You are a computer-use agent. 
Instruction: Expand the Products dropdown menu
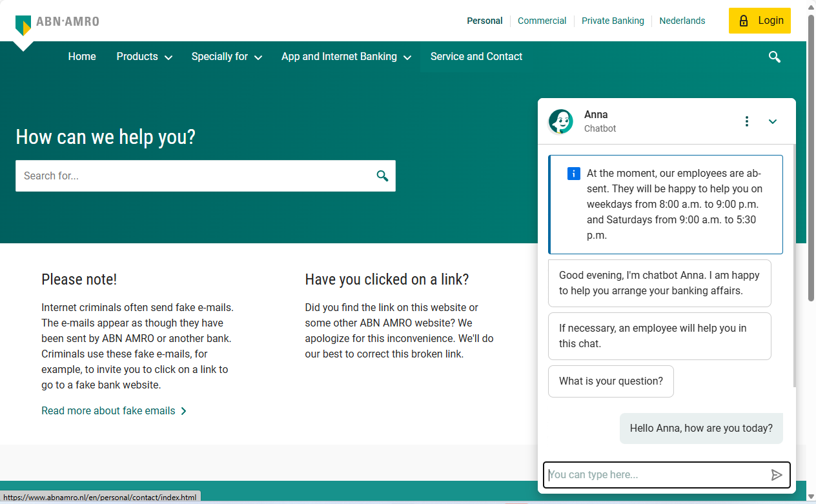[x=145, y=57]
